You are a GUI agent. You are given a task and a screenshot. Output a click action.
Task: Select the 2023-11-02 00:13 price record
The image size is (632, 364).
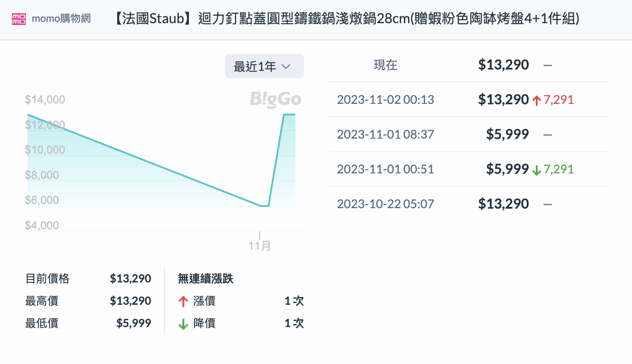tap(385, 100)
